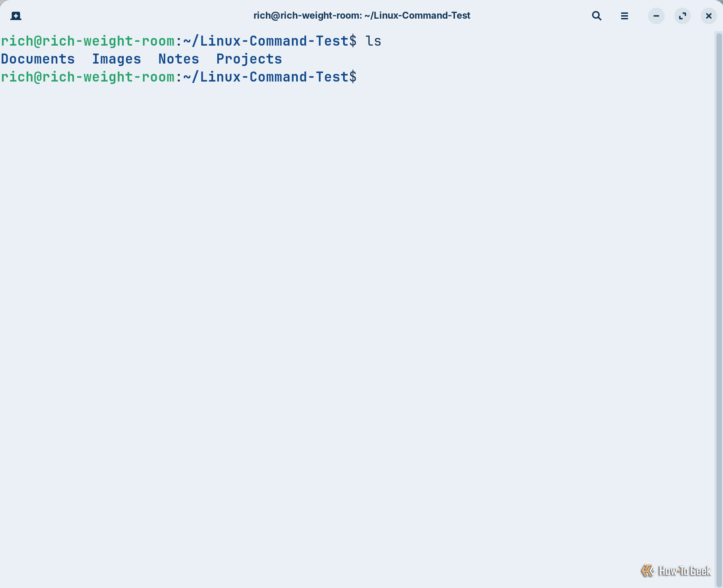Open a new terminal tab

pyautogui.click(x=16, y=16)
